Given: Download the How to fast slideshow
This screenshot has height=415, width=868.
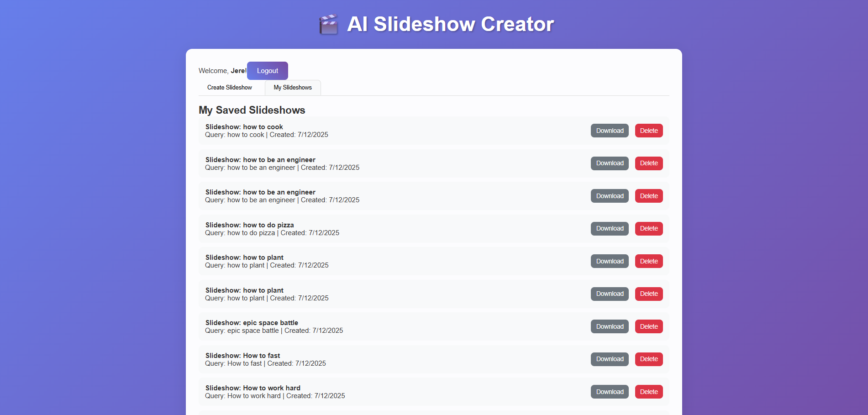Looking at the screenshot, I should point(610,359).
